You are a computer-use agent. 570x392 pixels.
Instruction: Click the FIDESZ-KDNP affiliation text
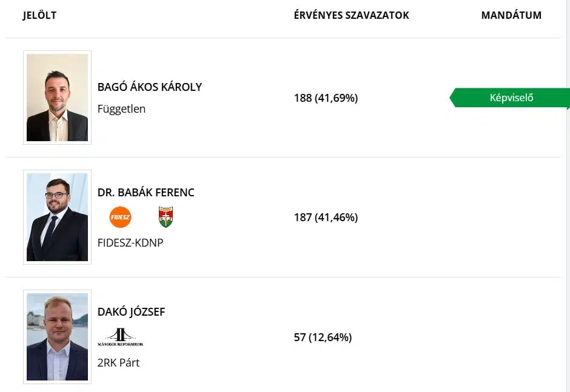(130, 243)
